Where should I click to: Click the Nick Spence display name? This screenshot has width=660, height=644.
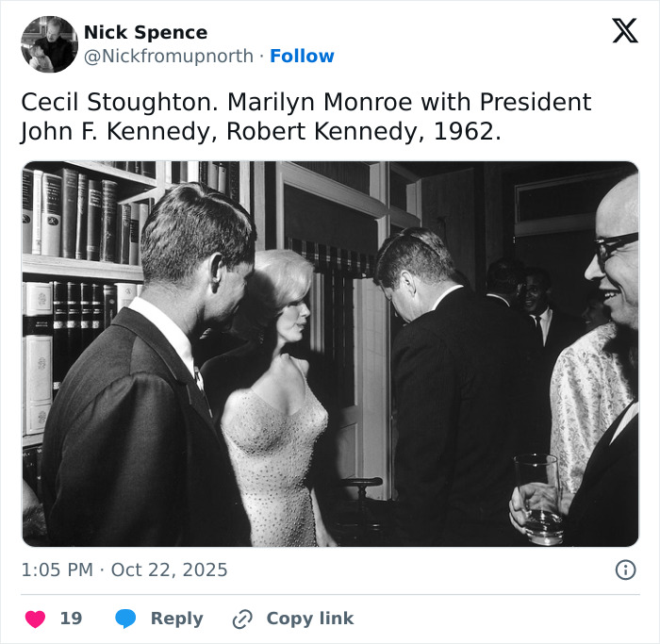(x=145, y=32)
